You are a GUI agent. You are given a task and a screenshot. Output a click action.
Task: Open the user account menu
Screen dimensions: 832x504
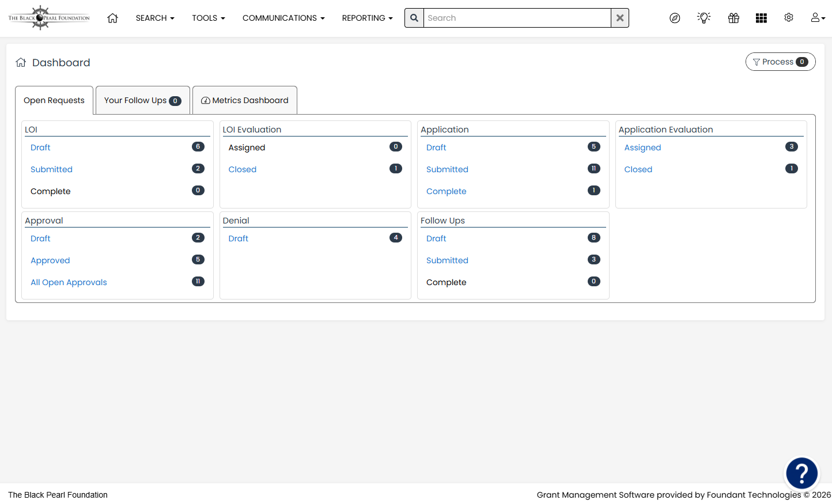point(818,18)
